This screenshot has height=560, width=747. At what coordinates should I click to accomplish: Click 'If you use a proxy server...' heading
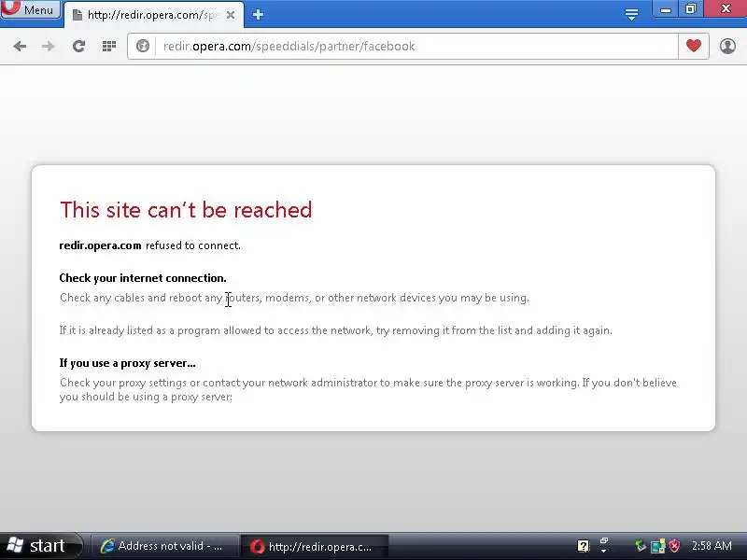pyautogui.click(x=127, y=363)
